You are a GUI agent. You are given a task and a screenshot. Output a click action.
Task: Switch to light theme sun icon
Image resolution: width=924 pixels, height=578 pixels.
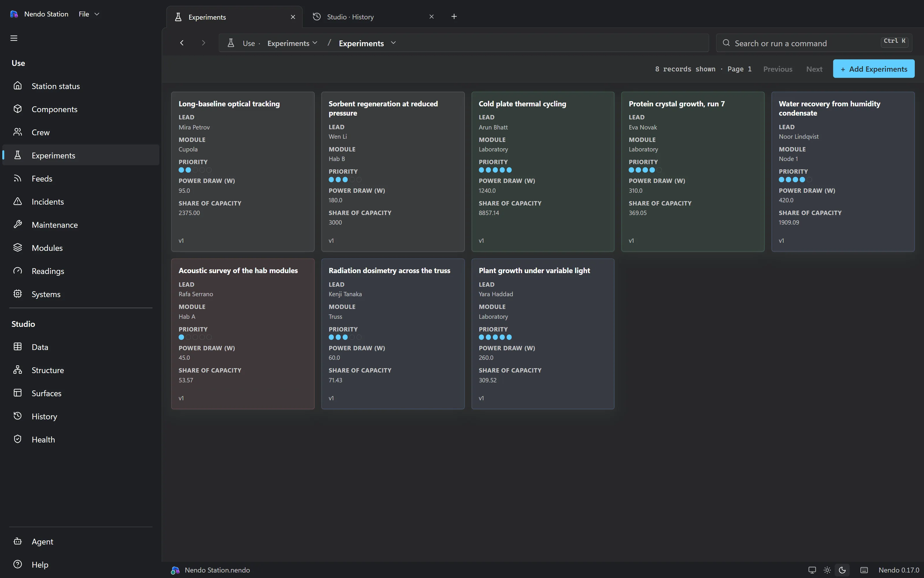coord(827,570)
